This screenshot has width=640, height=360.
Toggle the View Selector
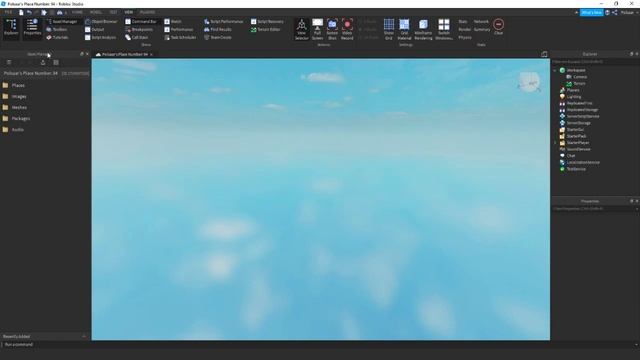tap(302, 29)
